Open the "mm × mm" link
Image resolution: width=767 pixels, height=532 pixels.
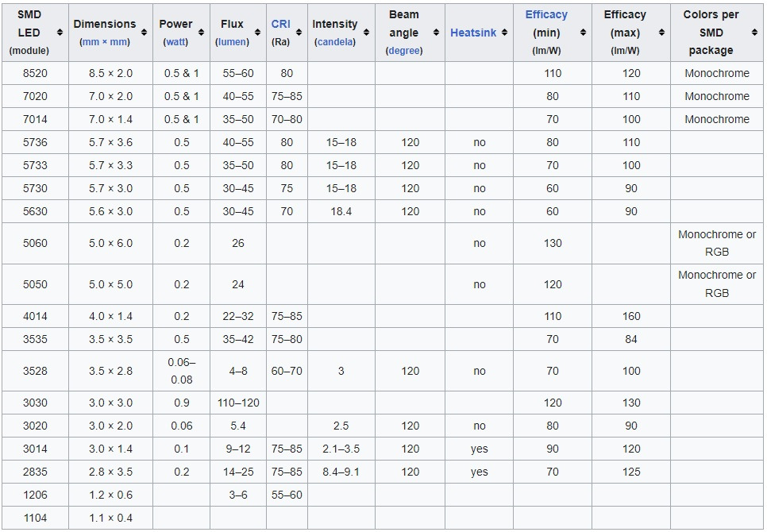[105, 41]
